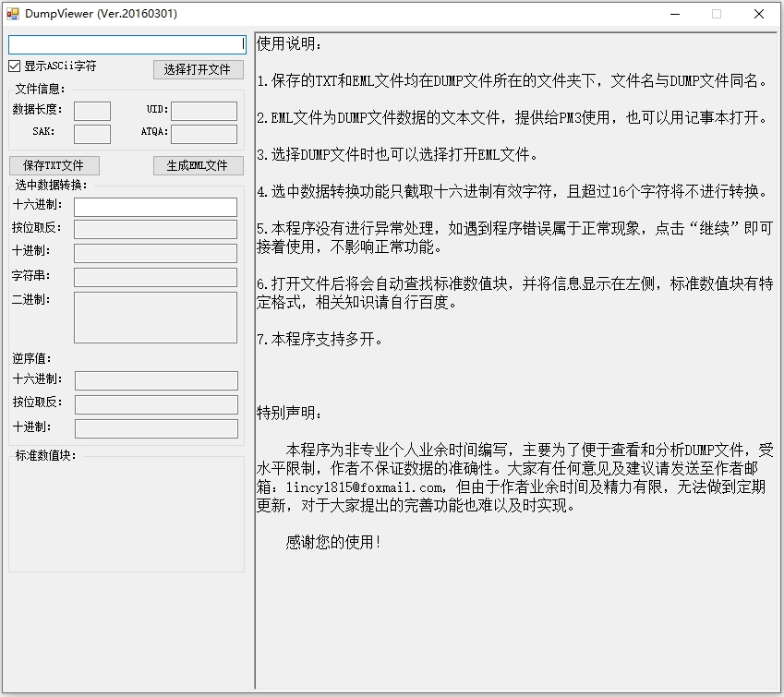Click the DumpViewer app icon in title bar
The image size is (784, 697).
[x=13, y=14]
